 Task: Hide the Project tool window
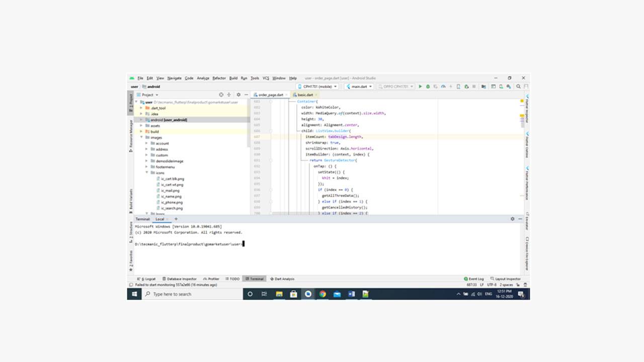(x=246, y=95)
